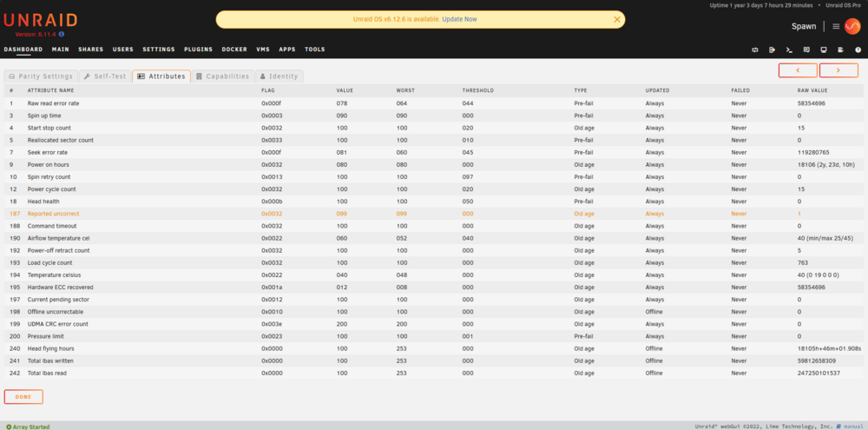Click the Raw Value column header
Viewport: 868px width, 430px height.
(x=812, y=90)
